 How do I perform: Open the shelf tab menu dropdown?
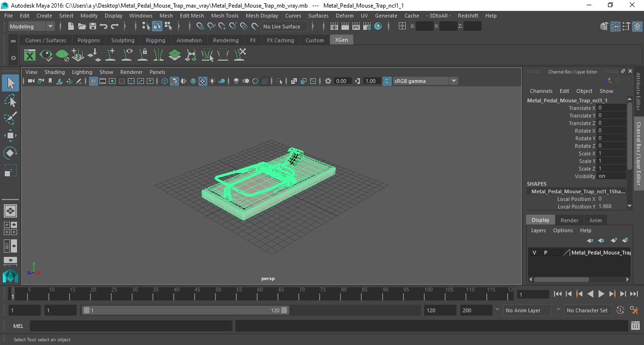[13, 41]
